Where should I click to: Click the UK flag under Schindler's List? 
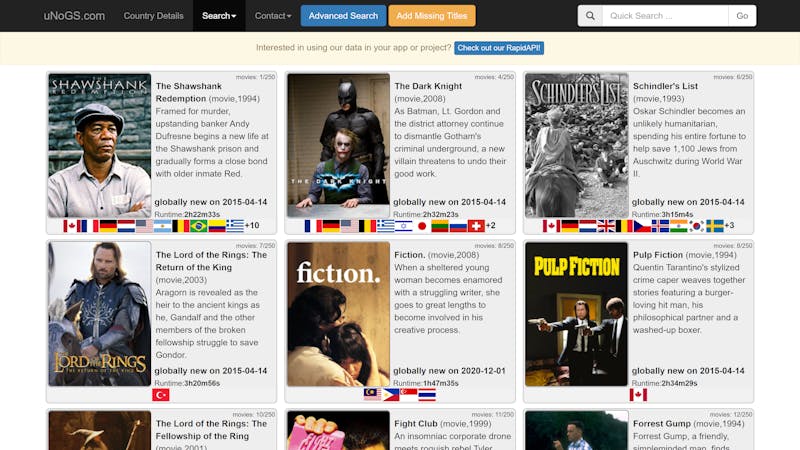[606, 226]
